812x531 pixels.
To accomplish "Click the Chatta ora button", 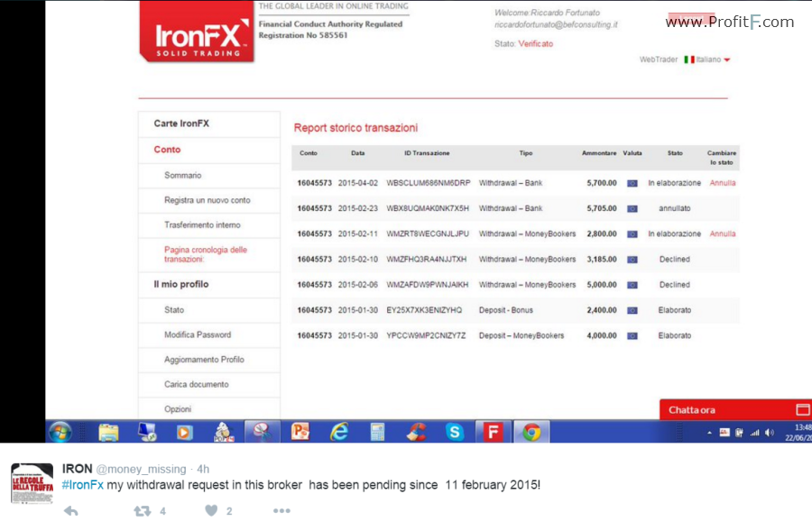I will 735,410.
